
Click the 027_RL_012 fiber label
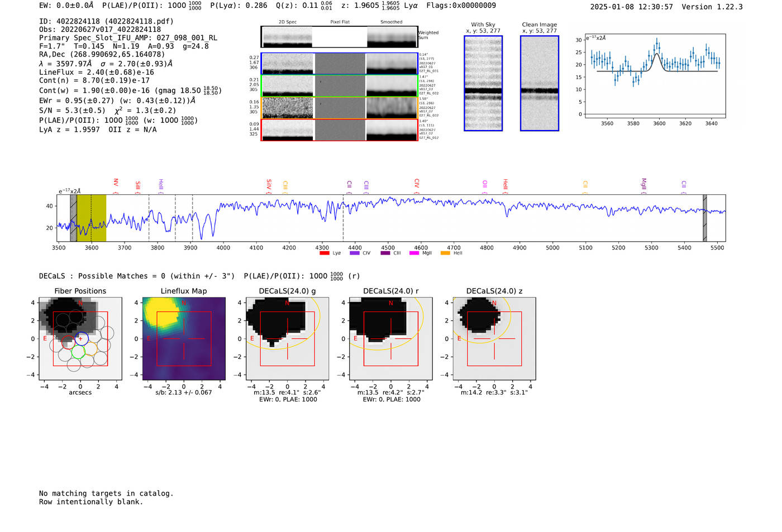pos(429,138)
